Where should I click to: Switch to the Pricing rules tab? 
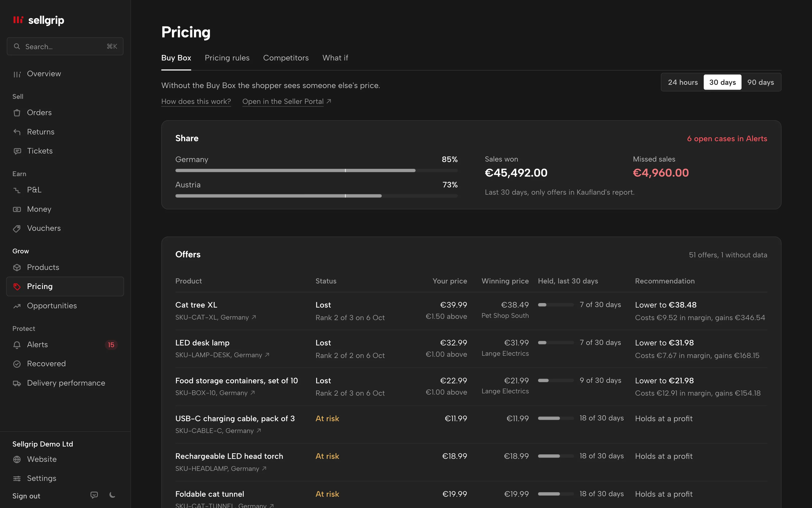(x=227, y=58)
